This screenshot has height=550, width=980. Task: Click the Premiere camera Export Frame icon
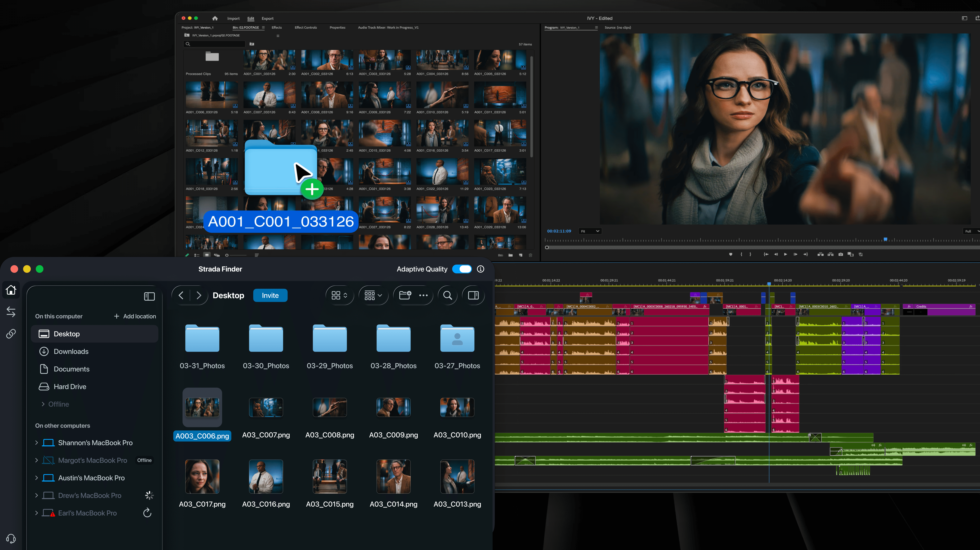841,254
